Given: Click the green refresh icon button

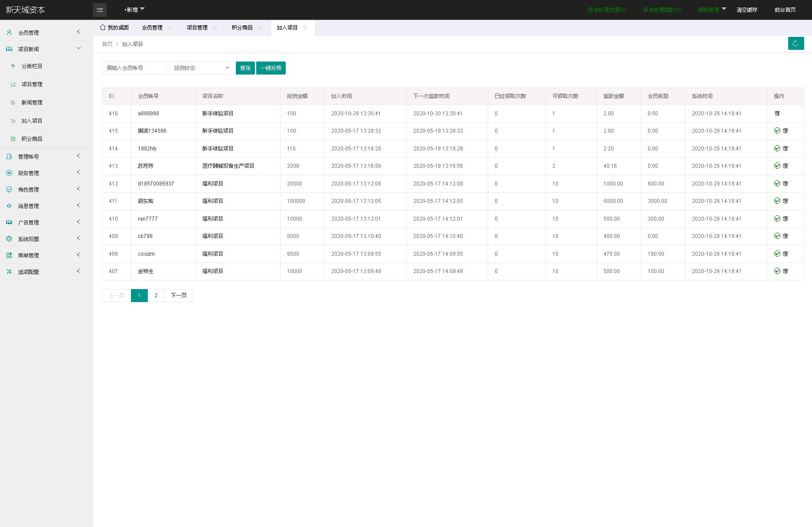Looking at the screenshot, I should [x=796, y=43].
